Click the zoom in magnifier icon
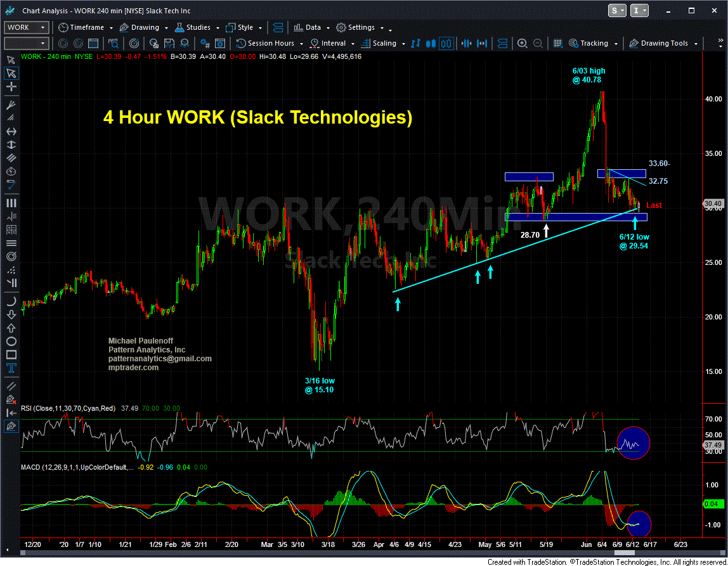 (x=523, y=43)
